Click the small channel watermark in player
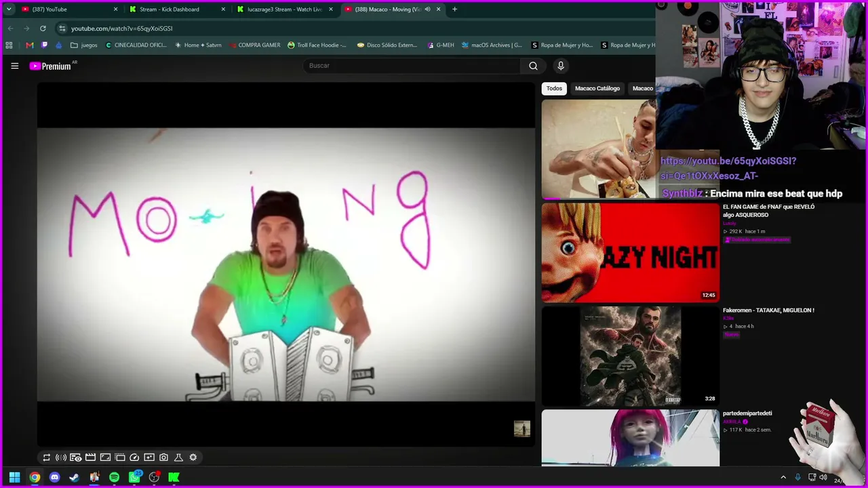The height and width of the screenshot is (488, 868). tap(521, 429)
